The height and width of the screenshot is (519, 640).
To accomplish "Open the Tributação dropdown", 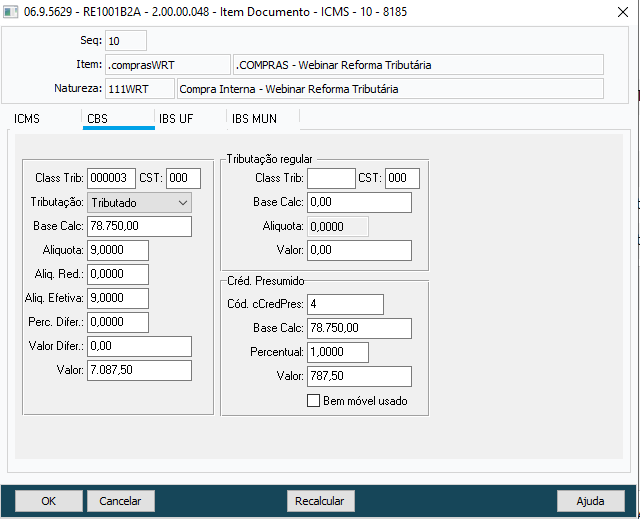I will pos(139,203).
